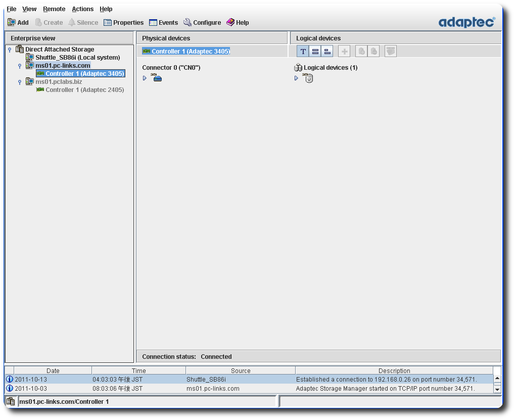Click event log scrollbar up arrow

(x=497, y=379)
